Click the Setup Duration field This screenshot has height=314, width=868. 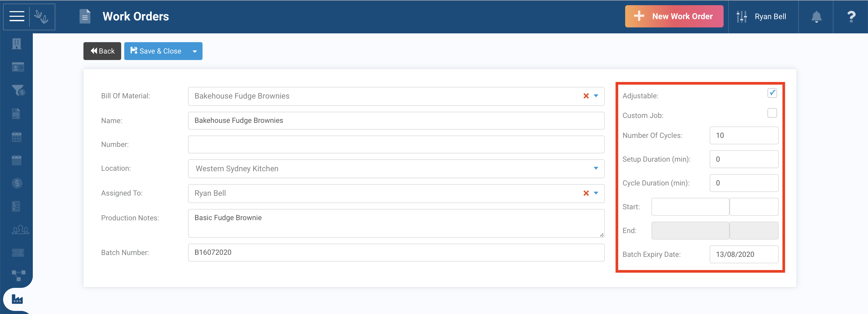744,159
